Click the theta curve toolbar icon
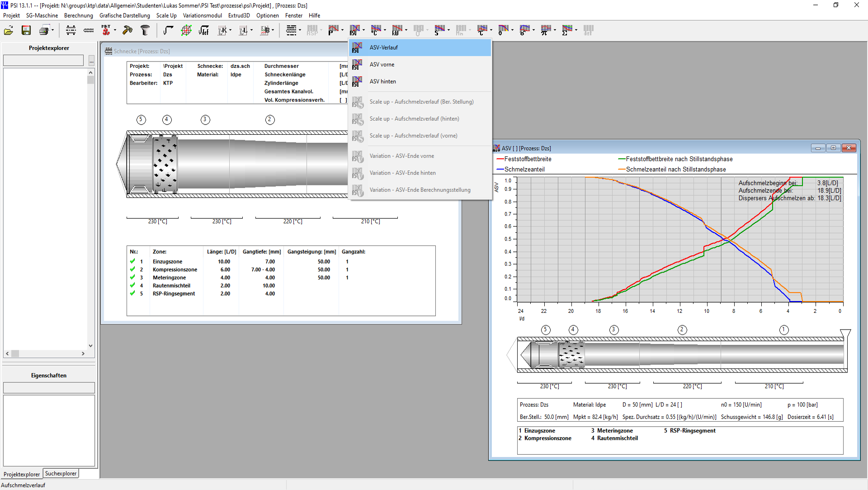The width and height of the screenshot is (868, 490). point(503,30)
